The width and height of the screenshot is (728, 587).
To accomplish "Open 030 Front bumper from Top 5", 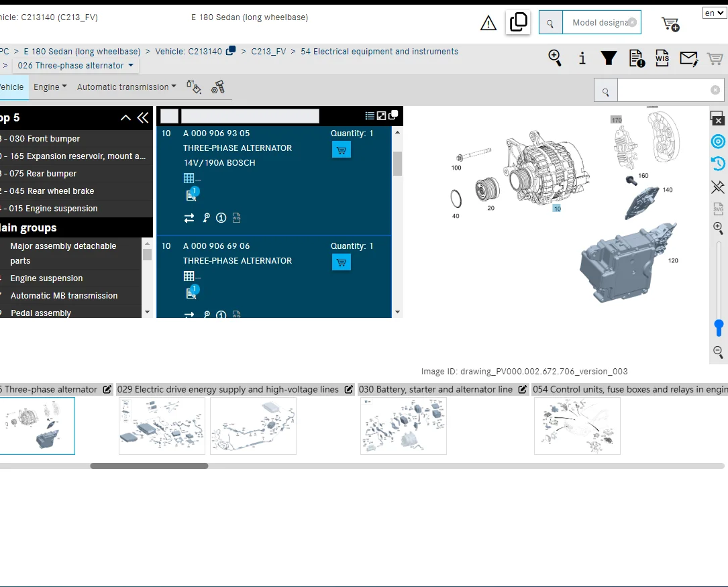I will click(x=44, y=138).
